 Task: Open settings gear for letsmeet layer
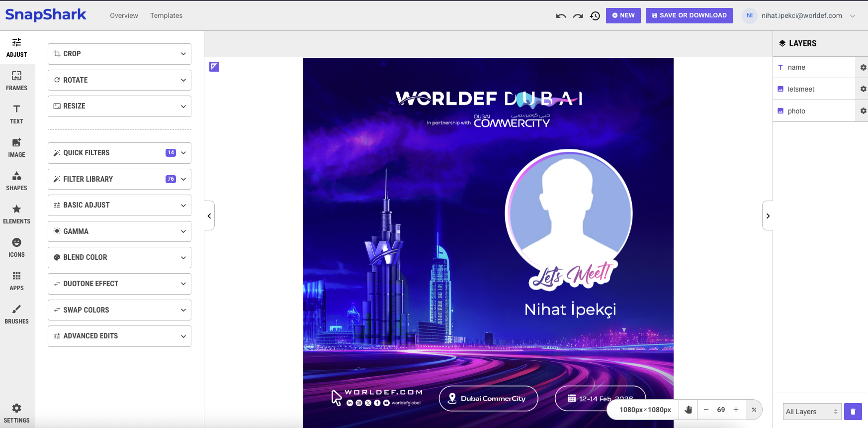click(863, 89)
